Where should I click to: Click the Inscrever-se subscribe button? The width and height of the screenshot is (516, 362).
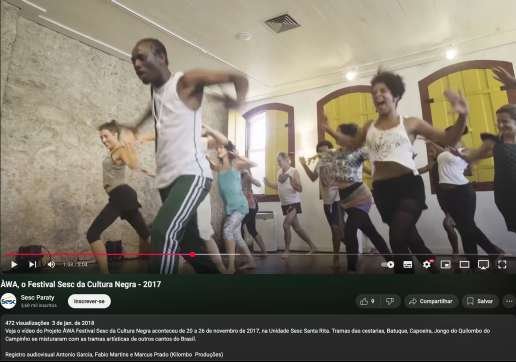pyautogui.click(x=89, y=301)
